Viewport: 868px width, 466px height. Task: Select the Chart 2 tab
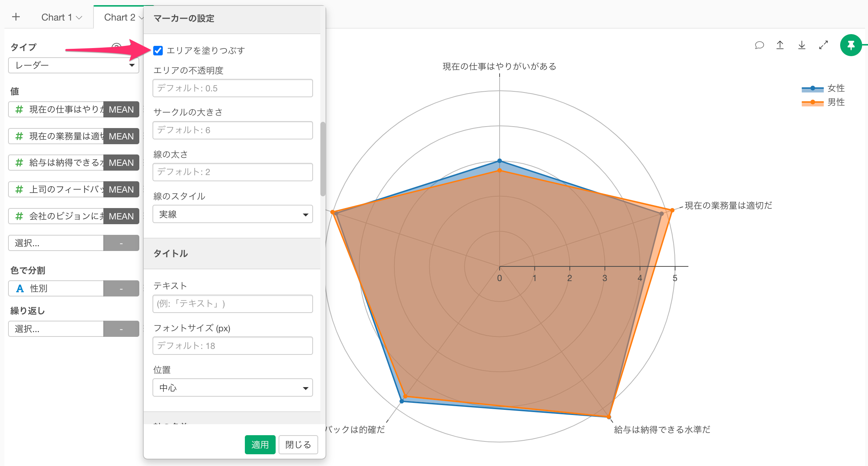119,17
